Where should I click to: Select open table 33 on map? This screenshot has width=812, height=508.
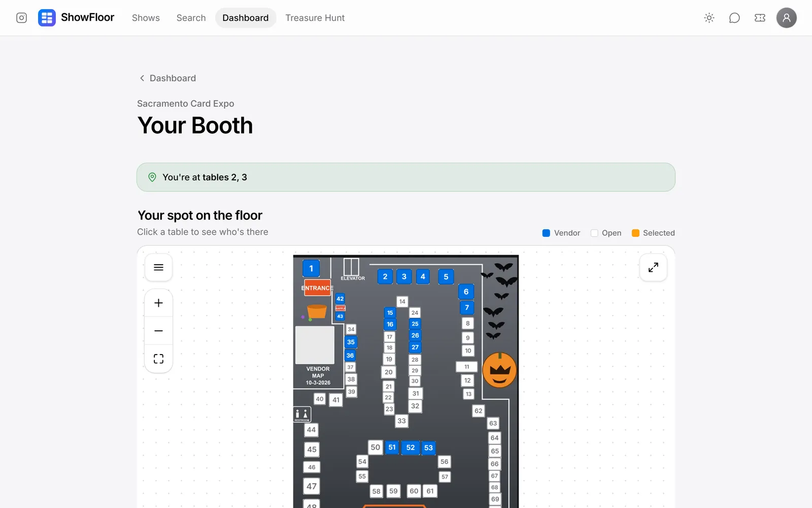[x=401, y=421]
